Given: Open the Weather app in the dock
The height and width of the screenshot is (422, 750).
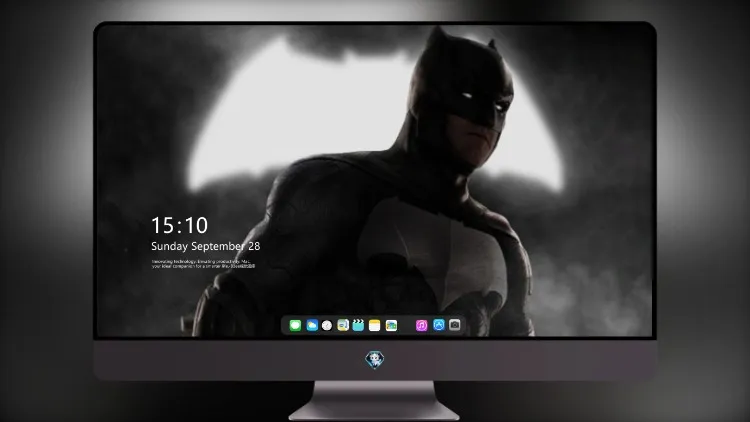Looking at the screenshot, I should (x=312, y=325).
